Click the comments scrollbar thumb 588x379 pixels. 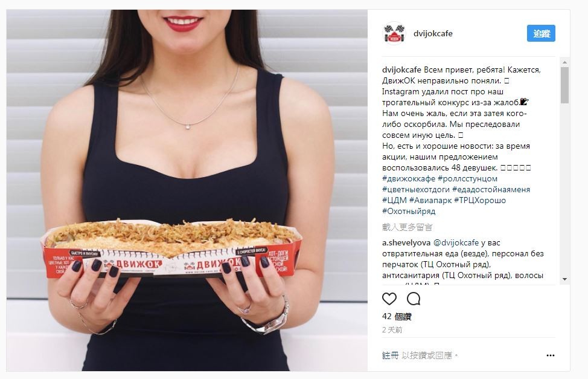(564, 85)
